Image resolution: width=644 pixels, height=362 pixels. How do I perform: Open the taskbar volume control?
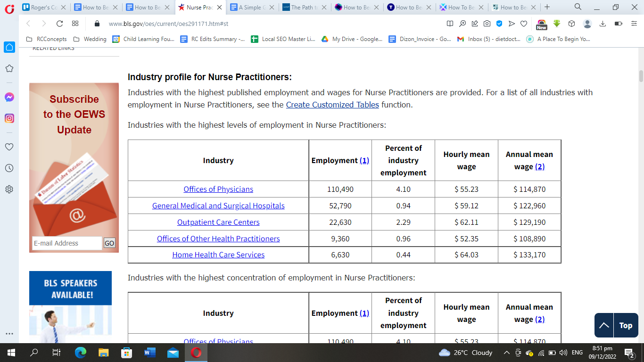point(563,353)
